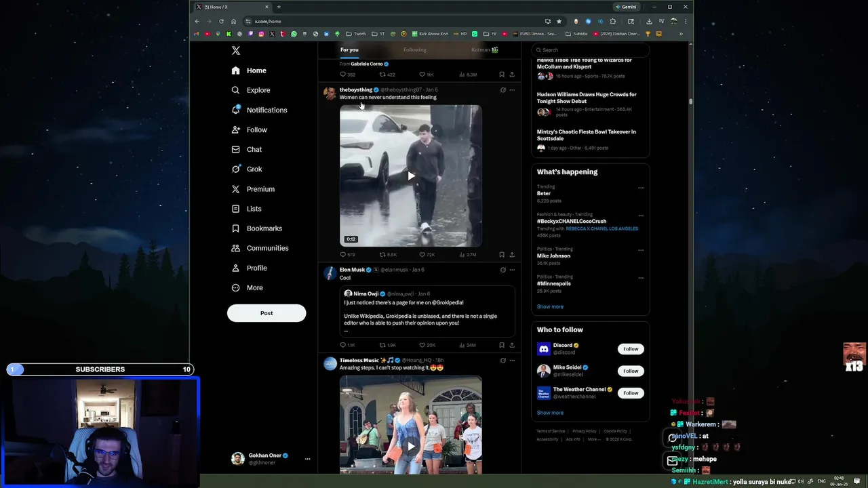View analytics of theboysthing post (2.7M)
The height and width of the screenshot is (488, 868).
point(468,255)
